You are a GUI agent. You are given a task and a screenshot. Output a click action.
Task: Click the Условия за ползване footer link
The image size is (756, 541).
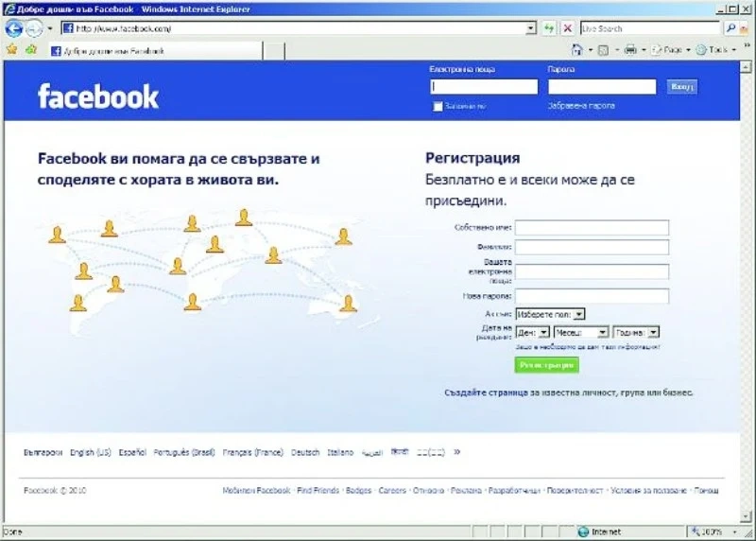pyautogui.click(x=648, y=490)
